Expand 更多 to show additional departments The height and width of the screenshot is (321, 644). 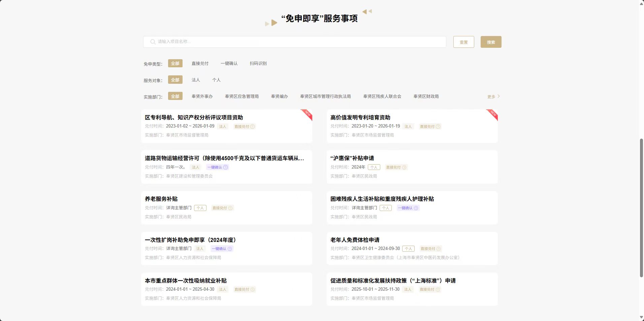click(x=493, y=96)
